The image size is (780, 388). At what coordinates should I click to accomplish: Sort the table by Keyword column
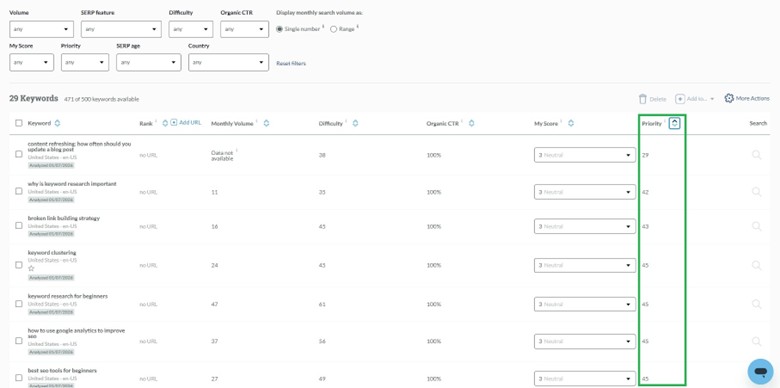[x=57, y=123]
